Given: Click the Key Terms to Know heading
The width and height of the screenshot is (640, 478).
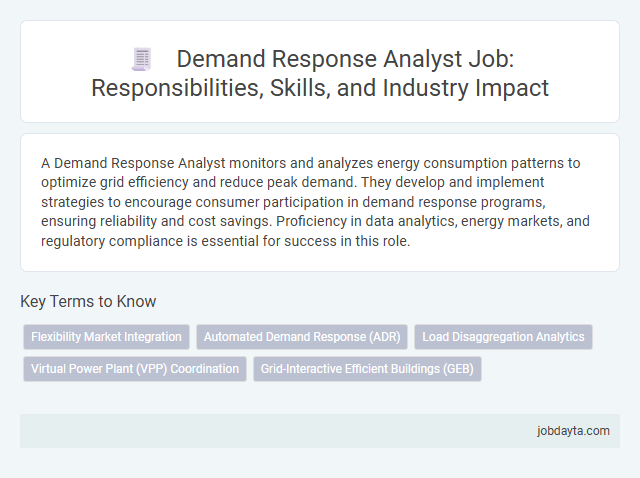Looking at the screenshot, I should [88, 301].
